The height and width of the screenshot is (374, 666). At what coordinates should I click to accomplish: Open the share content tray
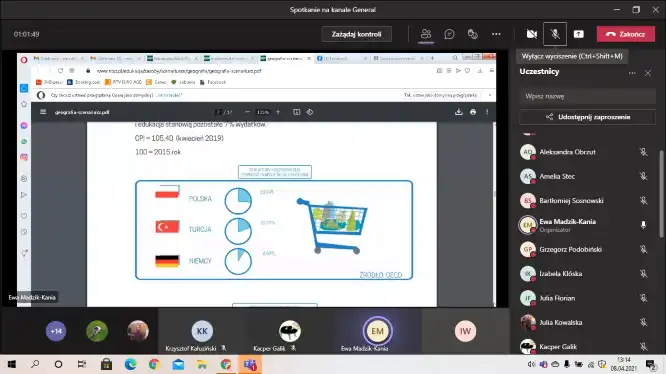[x=579, y=34]
